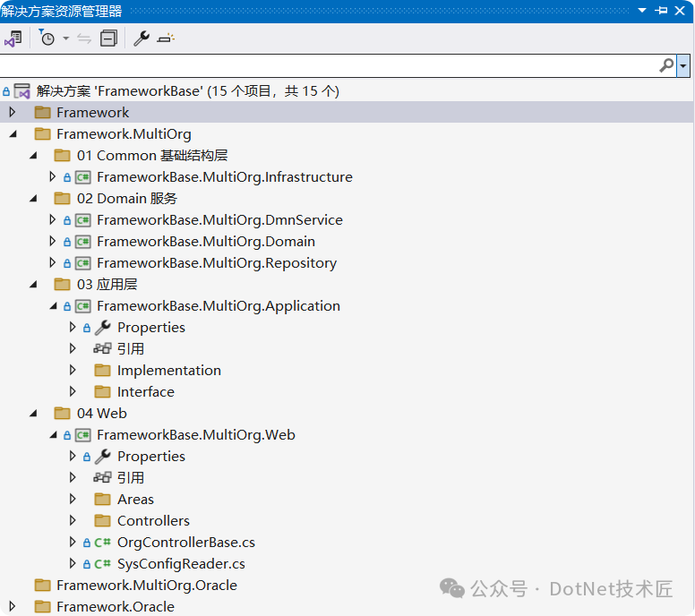The width and height of the screenshot is (695, 616).
Task: Expand FrameworkBase.MultiOrg.DmnService project
Action: coord(52,220)
